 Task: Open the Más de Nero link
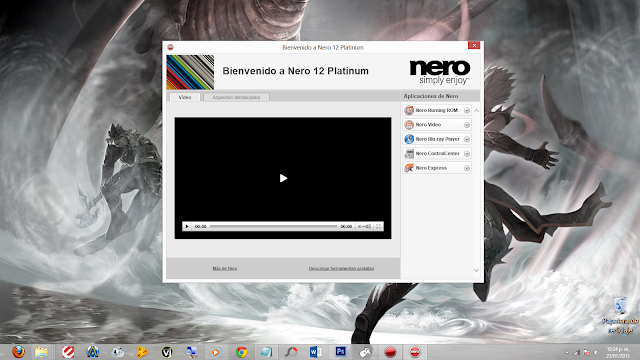coord(224,269)
